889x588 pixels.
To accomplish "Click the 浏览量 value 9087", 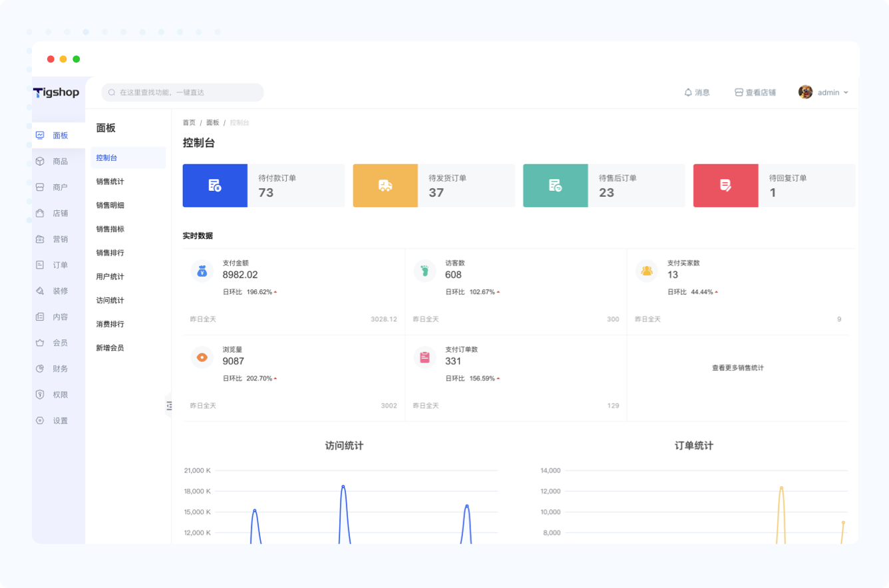I will (x=234, y=361).
